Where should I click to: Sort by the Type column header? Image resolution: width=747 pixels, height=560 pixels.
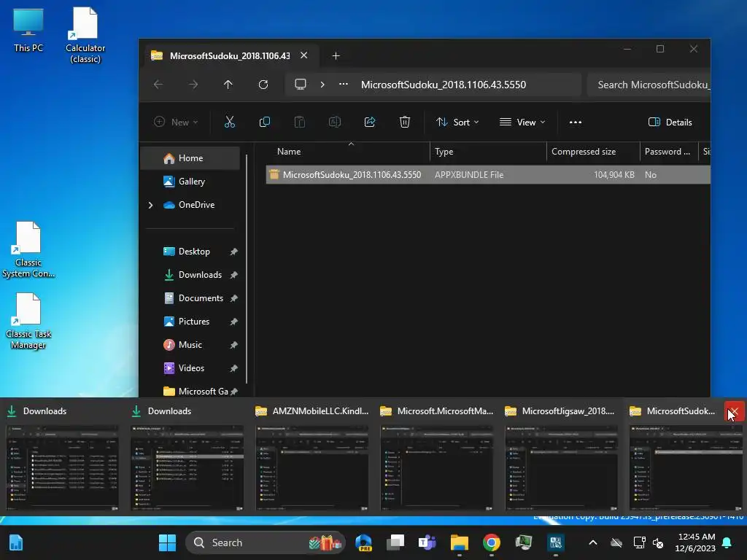coord(488,152)
